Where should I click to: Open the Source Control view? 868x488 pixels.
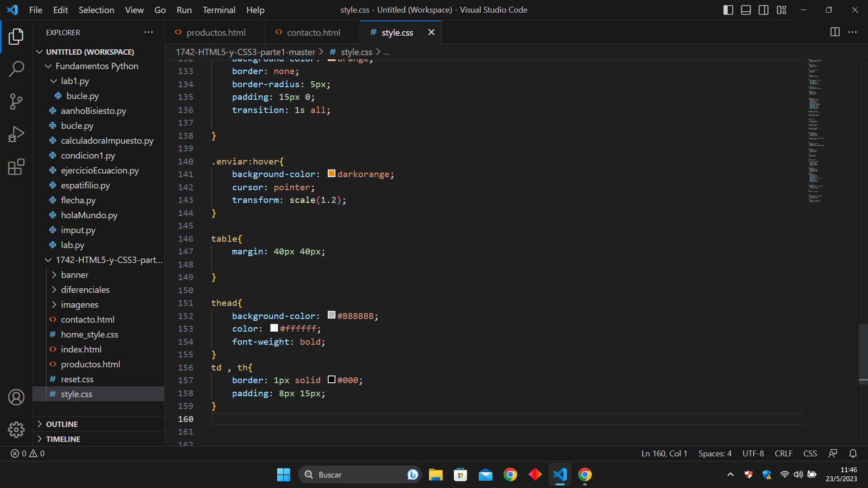click(x=16, y=102)
